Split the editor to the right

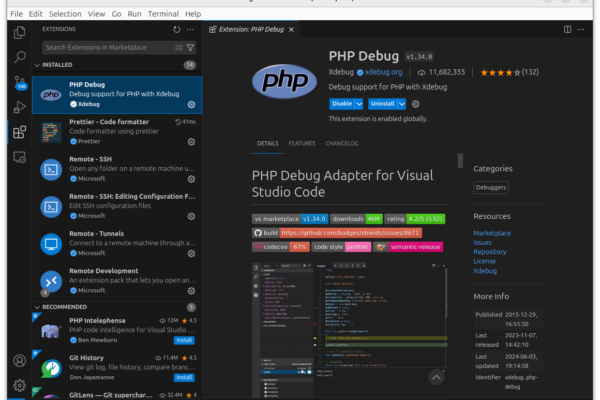click(567, 29)
